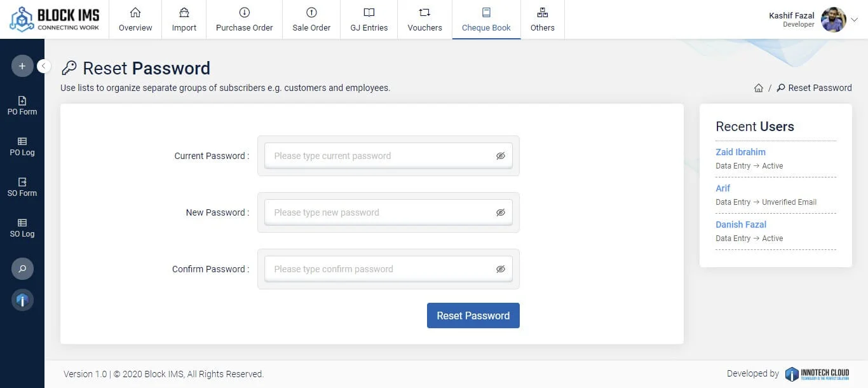Click the plus icon in the sidebar
The height and width of the screenshot is (388, 868).
click(22, 66)
